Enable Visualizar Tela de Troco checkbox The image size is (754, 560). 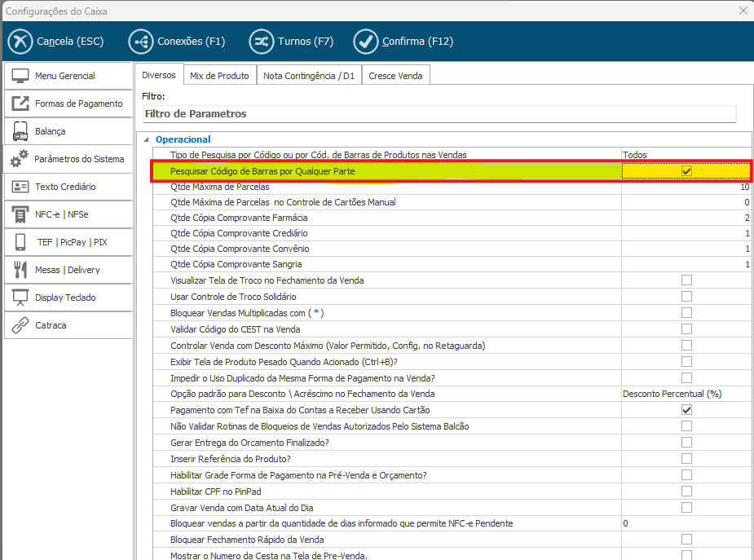click(686, 280)
